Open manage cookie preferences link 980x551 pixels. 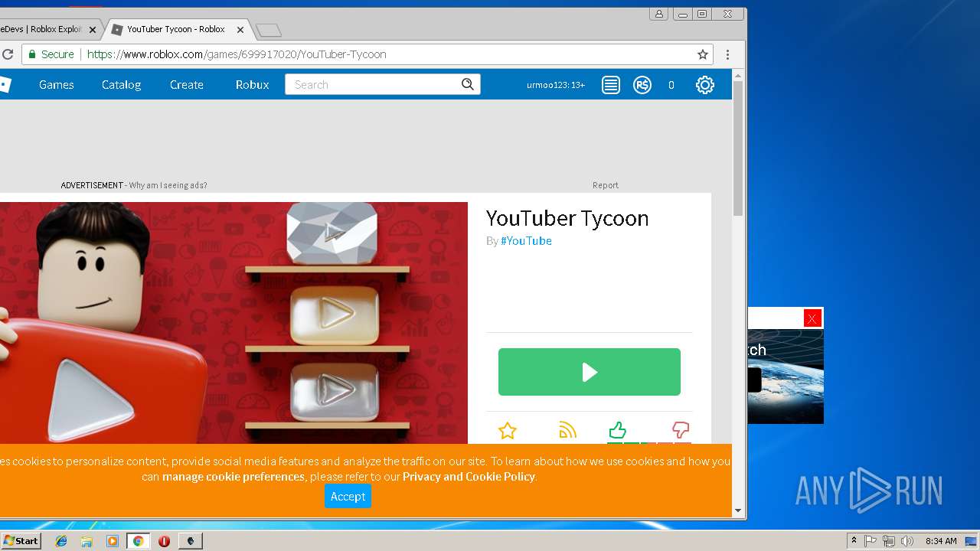pos(234,477)
